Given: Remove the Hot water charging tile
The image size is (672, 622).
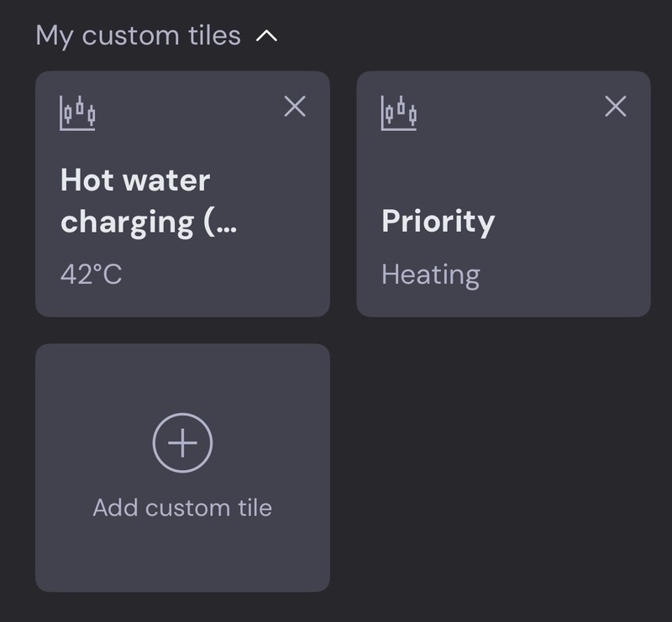Looking at the screenshot, I should tap(295, 107).
